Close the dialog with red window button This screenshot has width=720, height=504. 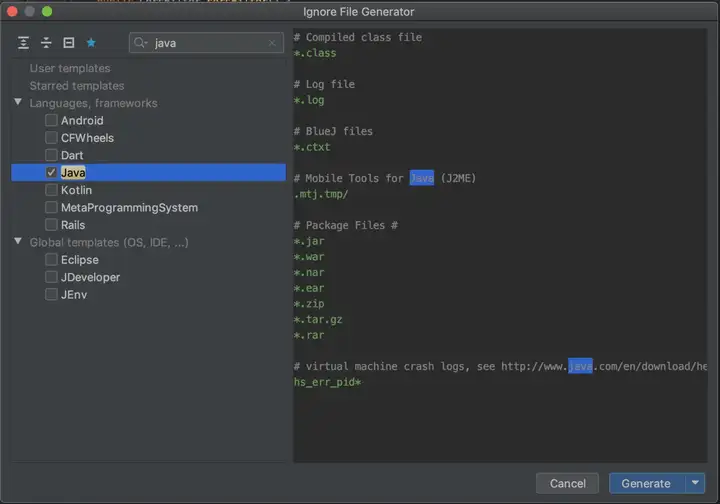point(12,11)
